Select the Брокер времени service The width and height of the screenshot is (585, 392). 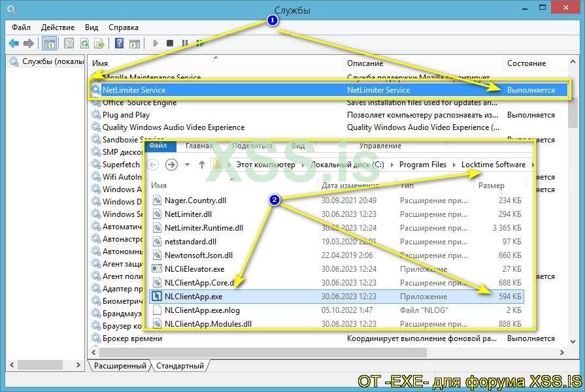pos(132,338)
